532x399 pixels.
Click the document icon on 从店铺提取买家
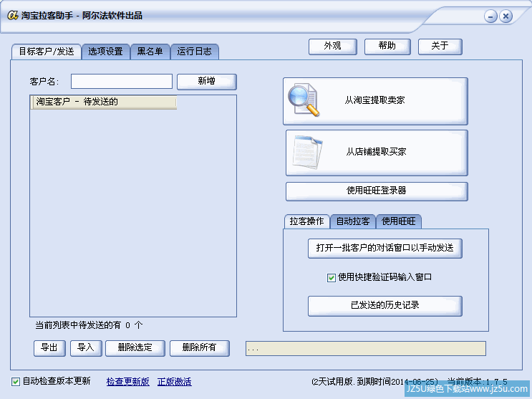[x=307, y=153]
